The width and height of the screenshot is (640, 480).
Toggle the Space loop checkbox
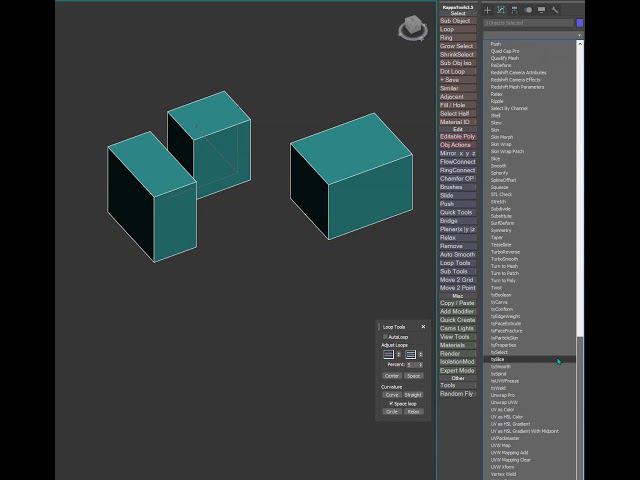tap(391, 403)
